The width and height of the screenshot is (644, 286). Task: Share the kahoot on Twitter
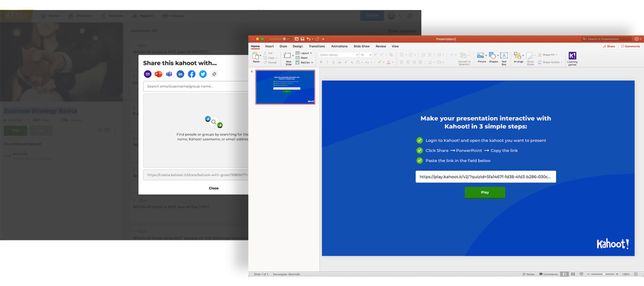coord(203,74)
